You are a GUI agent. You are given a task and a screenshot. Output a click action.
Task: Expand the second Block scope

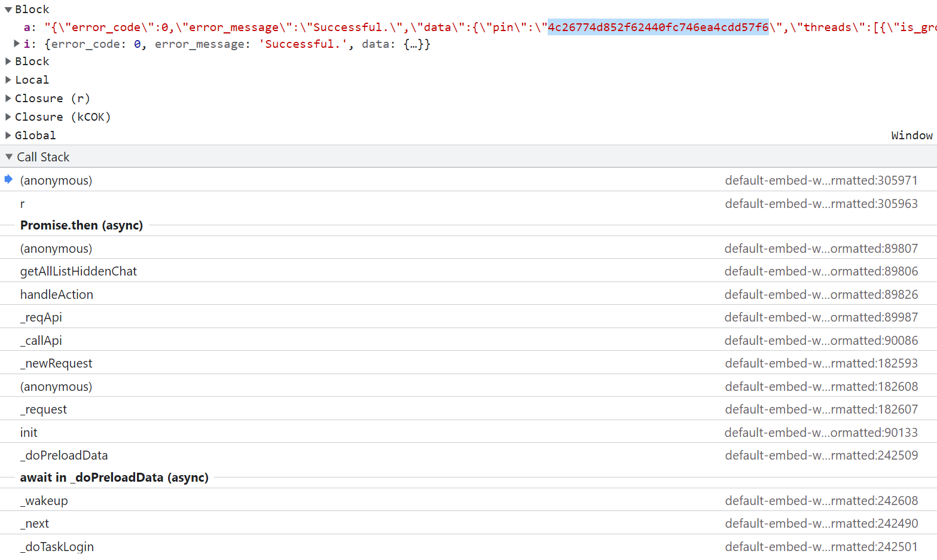(x=8, y=62)
